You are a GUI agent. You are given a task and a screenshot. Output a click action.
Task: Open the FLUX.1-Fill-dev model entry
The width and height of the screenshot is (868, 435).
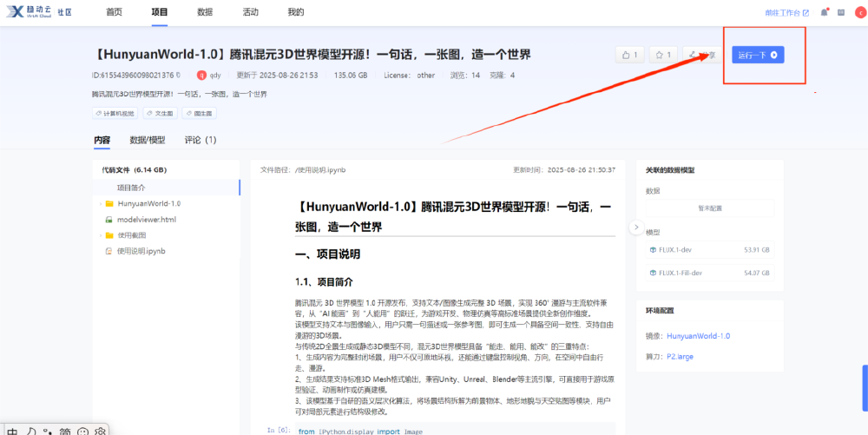click(x=710, y=273)
